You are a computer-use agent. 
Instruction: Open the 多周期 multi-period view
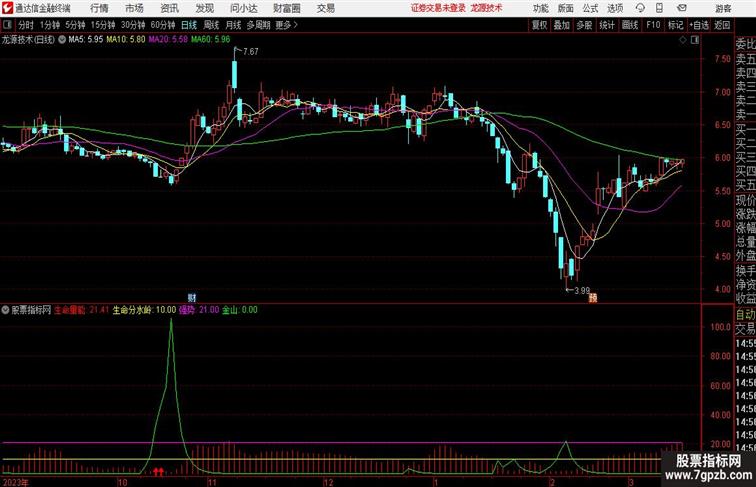point(258,25)
